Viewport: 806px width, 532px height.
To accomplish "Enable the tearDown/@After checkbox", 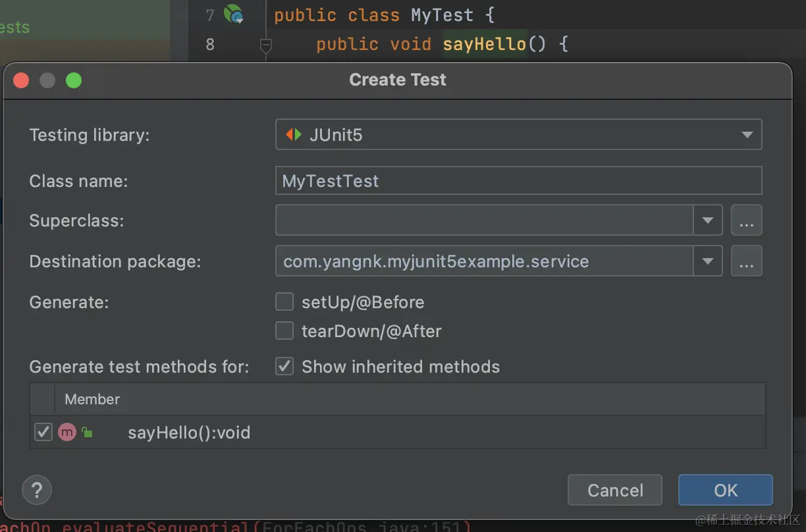I will pos(284,331).
